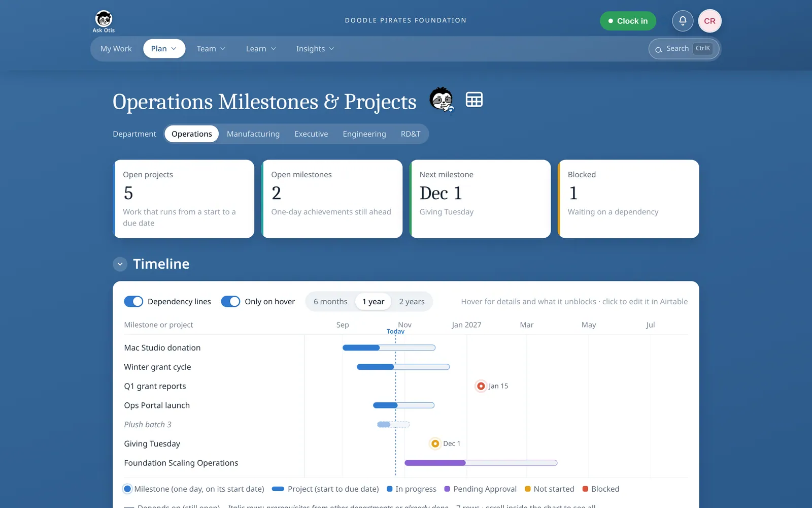Open the Team dropdown menu
Viewport: 812px width, 508px height.
[x=211, y=49]
